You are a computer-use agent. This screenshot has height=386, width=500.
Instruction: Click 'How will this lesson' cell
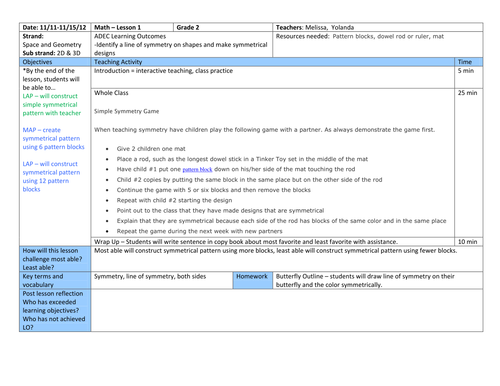pyautogui.click(x=55, y=259)
